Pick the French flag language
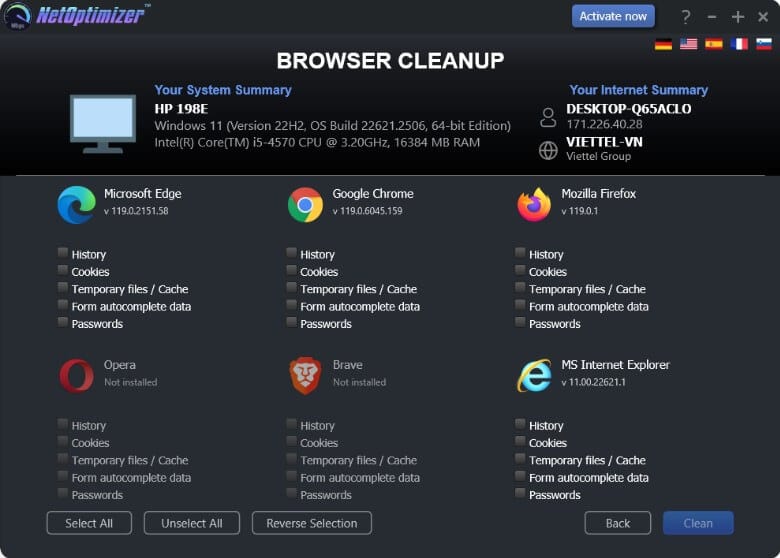The height and width of the screenshot is (558, 780). click(739, 44)
